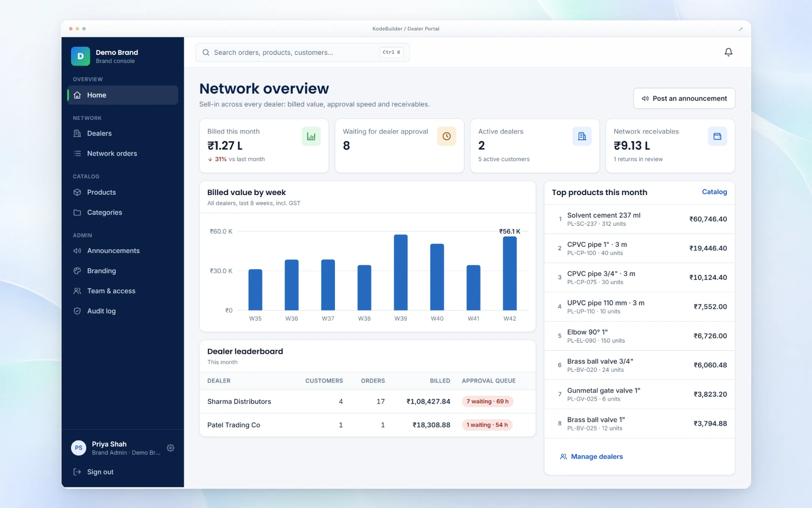Click the notification bell icon
The width and height of the screenshot is (812, 508).
[x=728, y=52]
